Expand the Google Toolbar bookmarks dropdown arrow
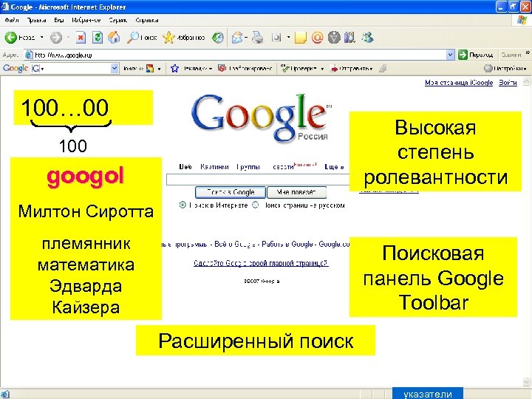Viewport: 532px width, 399px height. 211,69
